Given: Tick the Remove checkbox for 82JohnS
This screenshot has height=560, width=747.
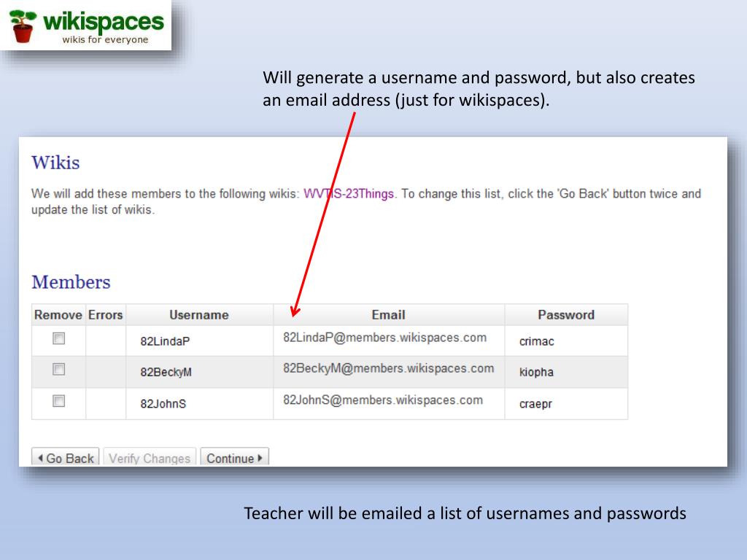Looking at the screenshot, I should point(58,402).
